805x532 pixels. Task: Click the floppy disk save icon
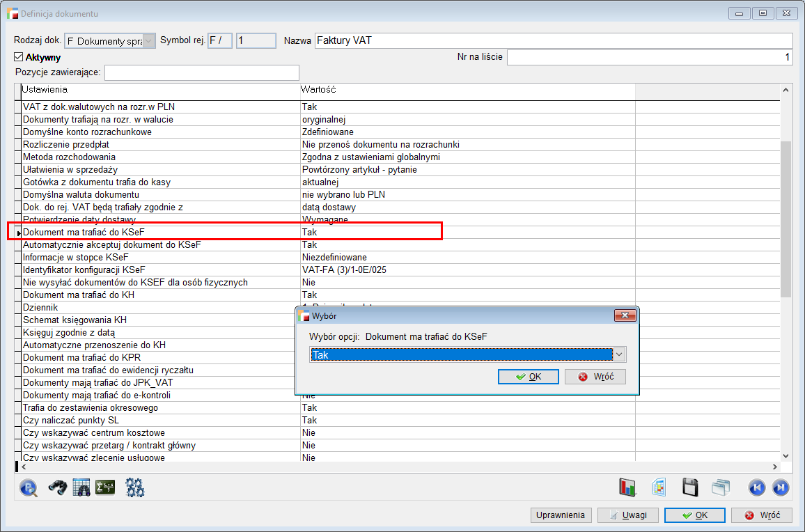click(x=690, y=487)
